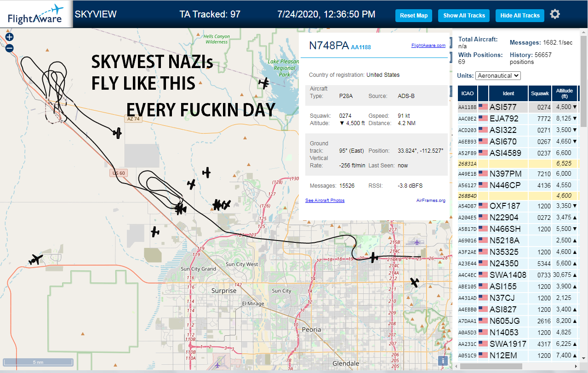588x373 pixels.
Task: Open the settings gear icon
Action: (555, 14)
